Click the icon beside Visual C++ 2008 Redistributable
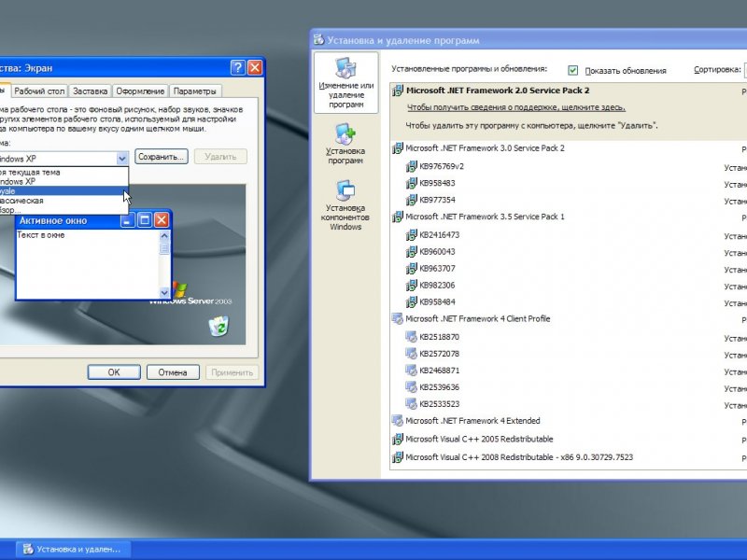This screenshot has width=747, height=560. point(398,457)
